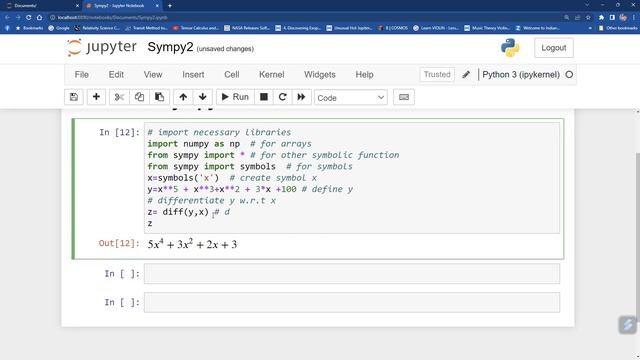Close the Documents/ browser tab

tap(77, 6)
